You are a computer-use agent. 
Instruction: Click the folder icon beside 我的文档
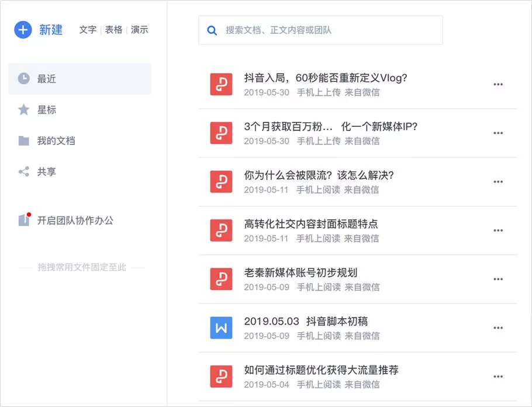24,140
